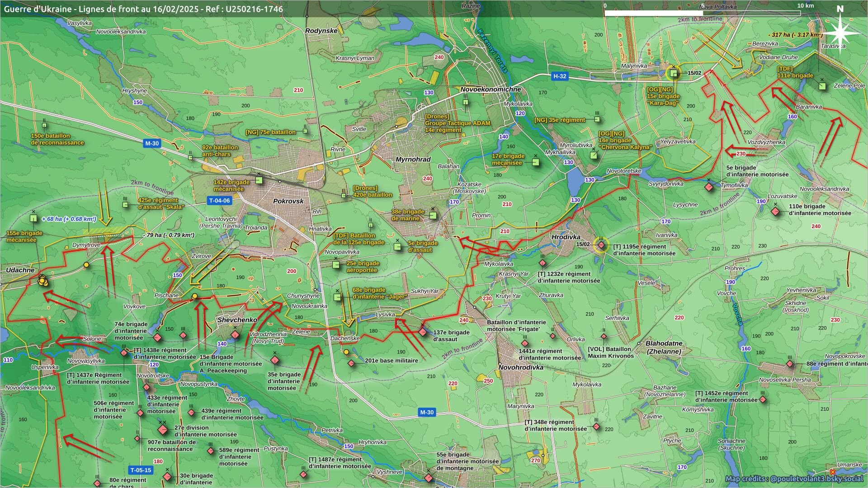868x488 pixels.
Task: Click the Groupe Tactique ADAM 14e régiment label
Action: pos(458,123)
